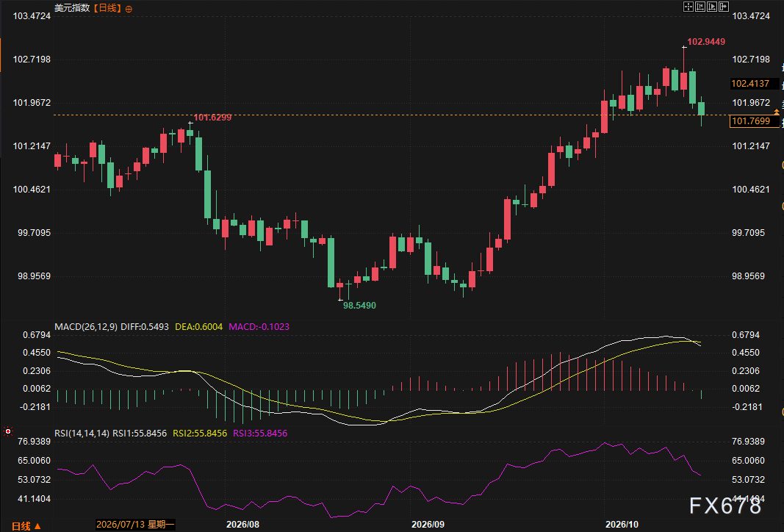The image size is (784, 532).
Task: Click the 103.4724 label on left price axis
Action: pos(32,16)
